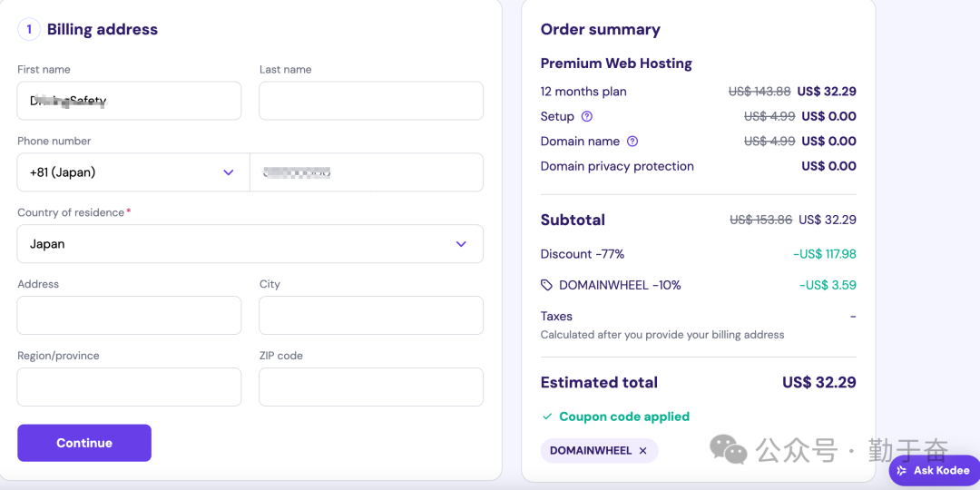The image size is (980, 490).
Task: Focus the Address input box
Action: (x=129, y=316)
